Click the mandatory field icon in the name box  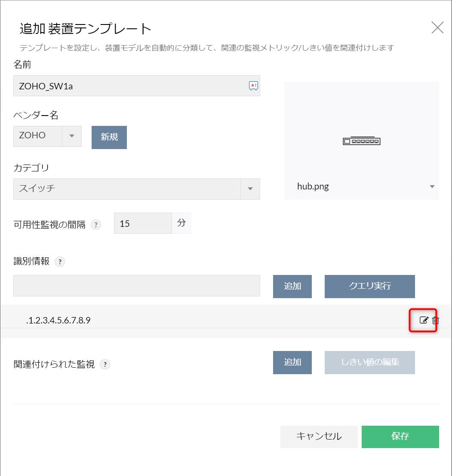click(x=253, y=85)
